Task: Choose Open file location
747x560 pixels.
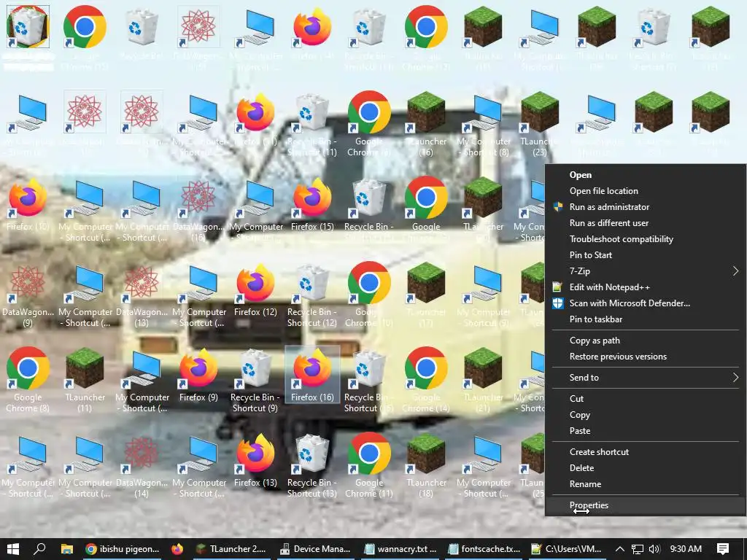Action: tap(646, 191)
